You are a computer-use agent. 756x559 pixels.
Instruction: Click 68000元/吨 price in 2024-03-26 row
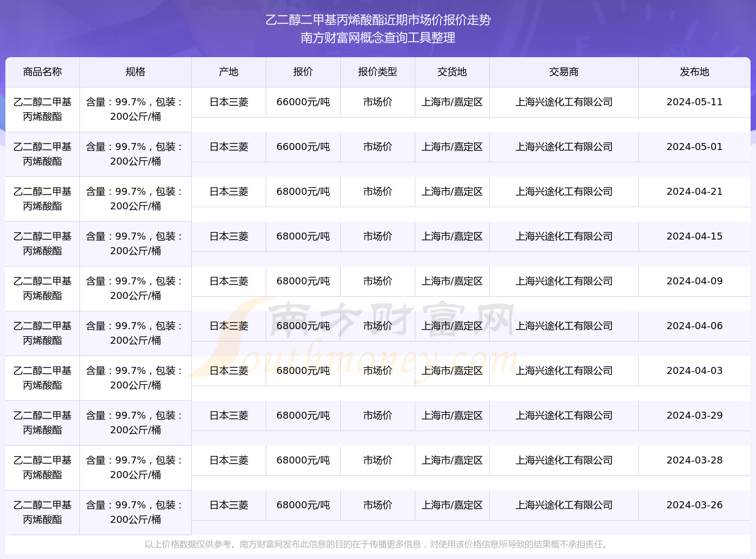coord(303,505)
